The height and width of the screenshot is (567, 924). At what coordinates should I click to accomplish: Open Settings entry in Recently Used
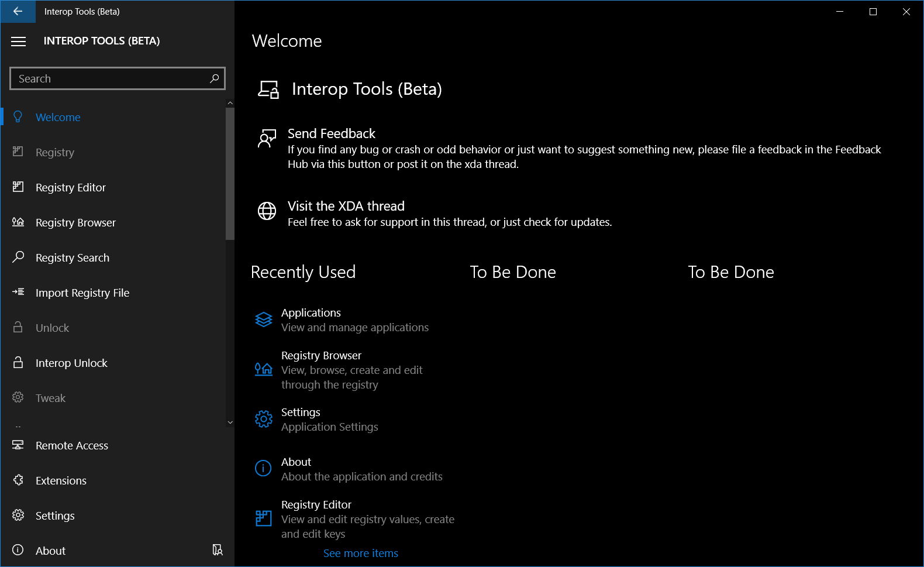tap(356, 420)
